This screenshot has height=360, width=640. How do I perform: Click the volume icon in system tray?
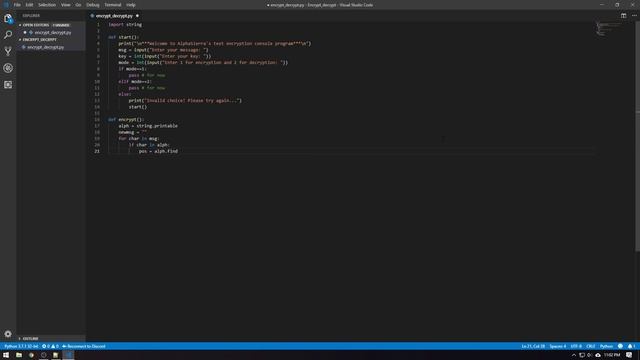pos(589,355)
